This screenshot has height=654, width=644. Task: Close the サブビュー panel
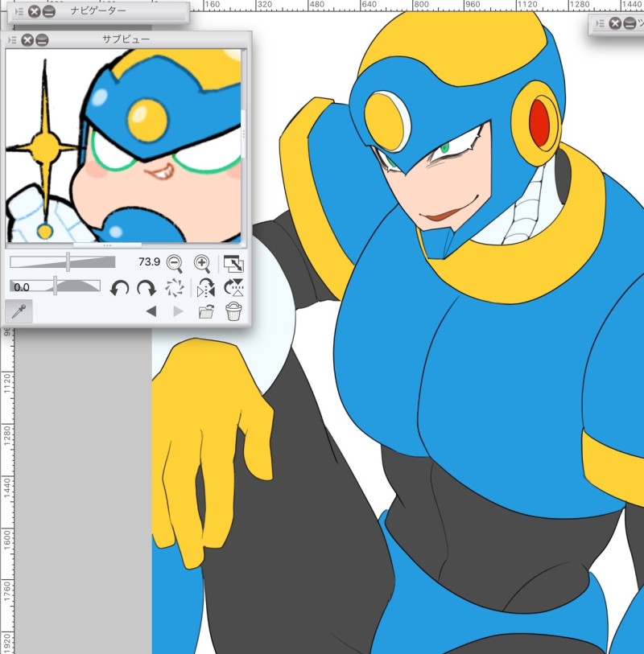[x=27, y=40]
